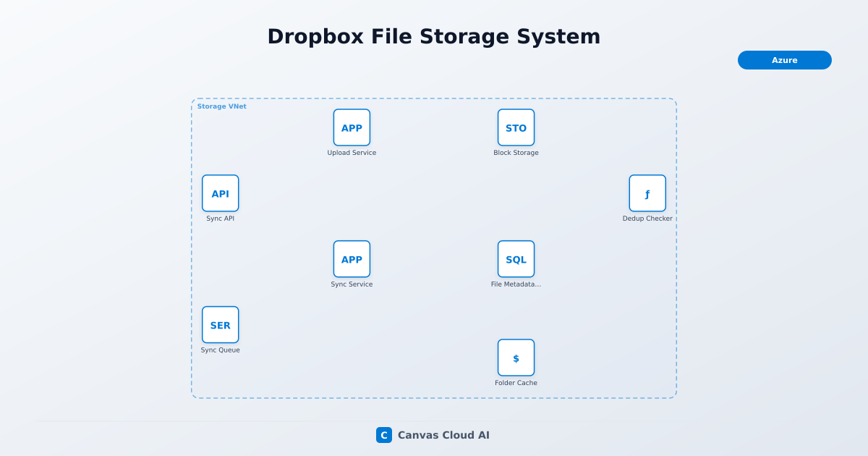Click the Canvas Cloud AI logo icon
Screen dimensions: 868x456
click(384, 435)
